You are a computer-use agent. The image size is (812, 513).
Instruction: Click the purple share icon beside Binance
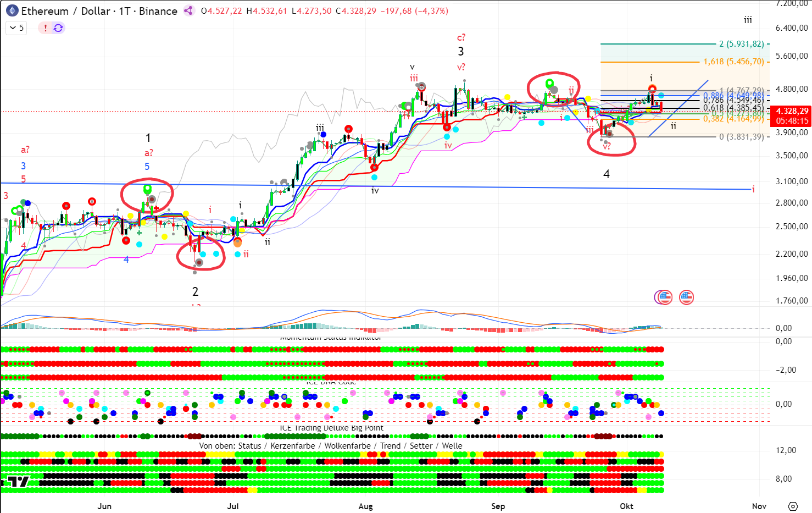[188, 11]
